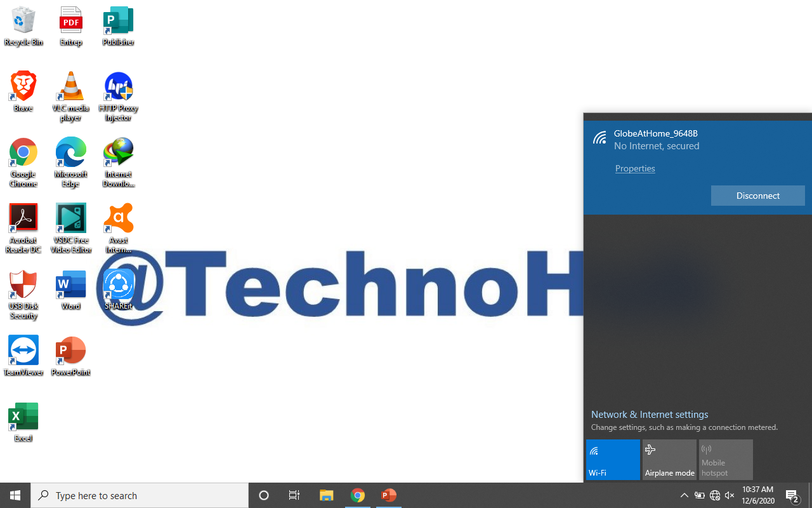The height and width of the screenshot is (508, 812).
Task: Launch the Publisher desktop shortcut
Action: [x=118, y=26]
